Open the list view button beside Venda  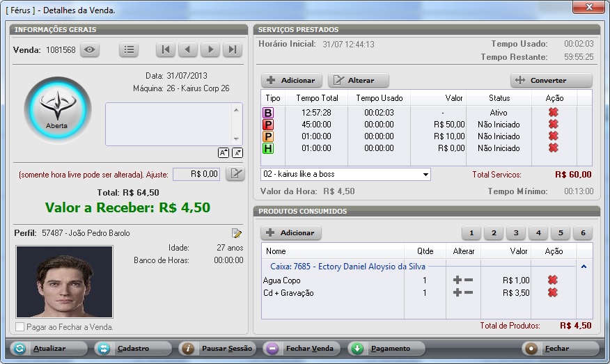click(x=129, y=50)
